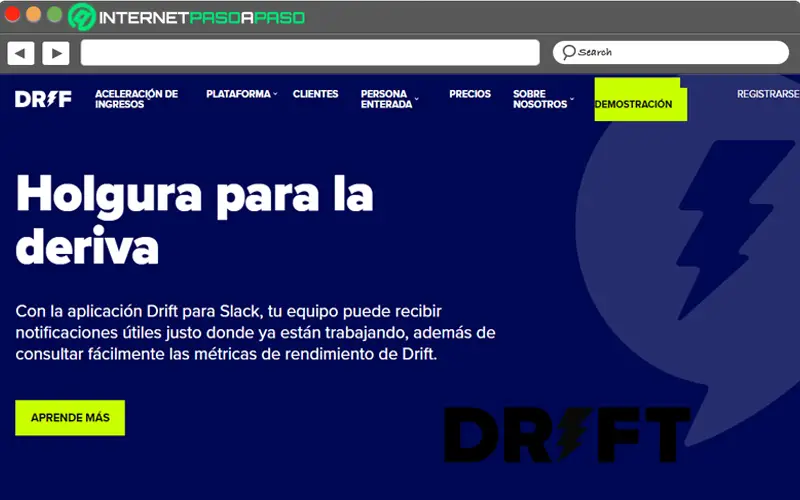The width and height of the screenshot is (800, 500).
Task: Open the Precios page
Action: pyautogui.click(x=470, y=94)
